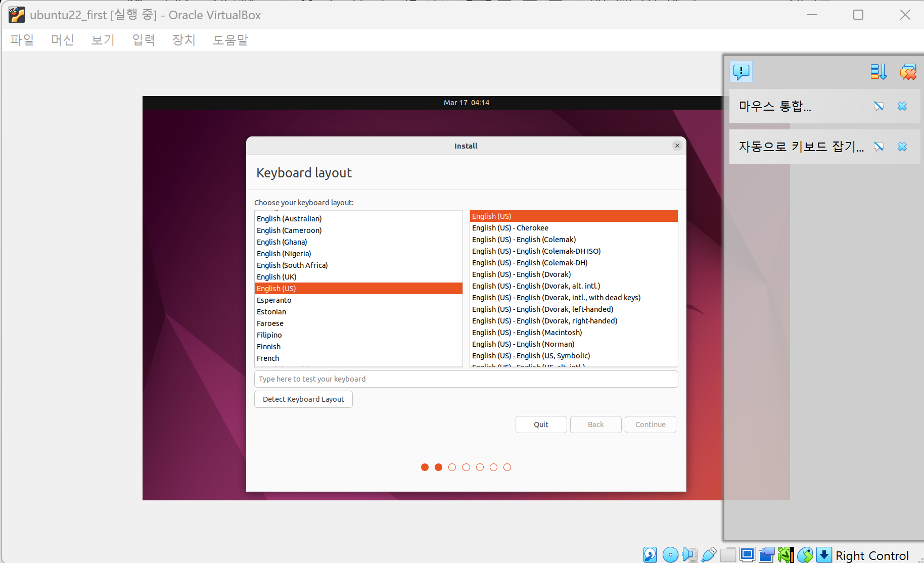Click the Back button
This screenshot has width=924, height=563.
595,425
